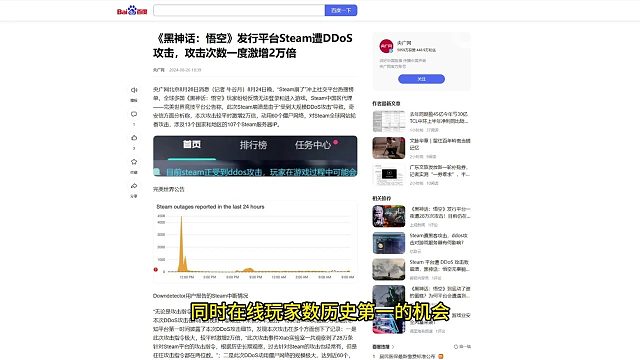
Task: Play article audio via speaker icon
Action: 134,90
